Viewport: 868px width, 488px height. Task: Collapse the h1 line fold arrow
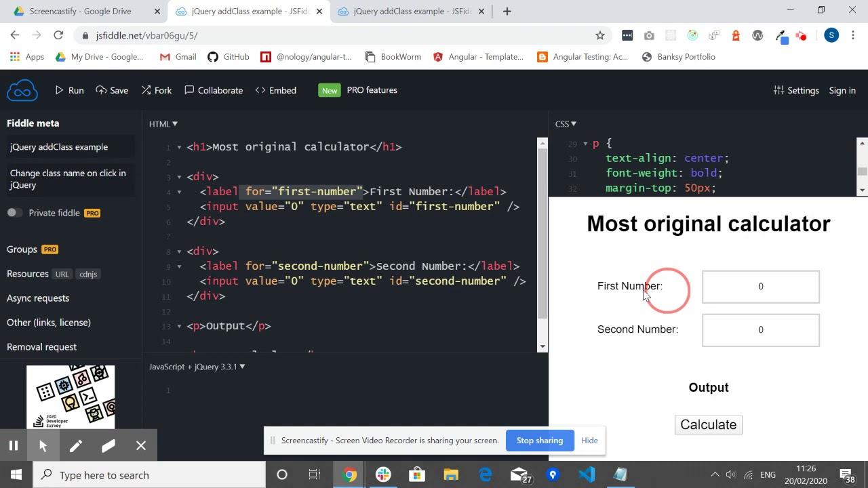pyautogui.click(x=180, y=147)
